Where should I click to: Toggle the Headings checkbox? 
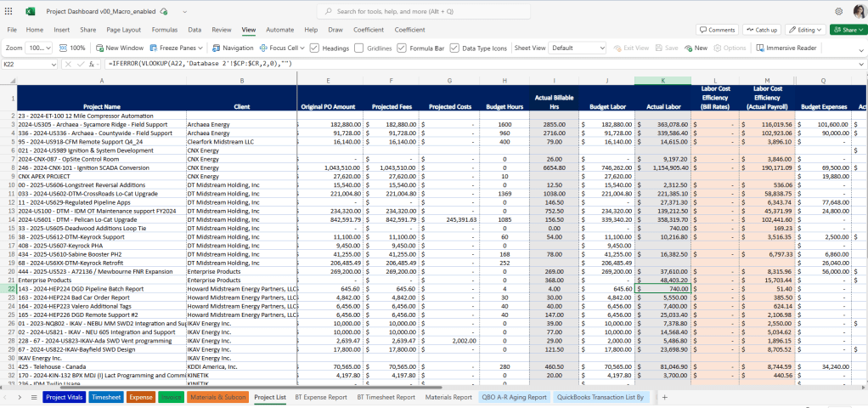tap(314, 48)
